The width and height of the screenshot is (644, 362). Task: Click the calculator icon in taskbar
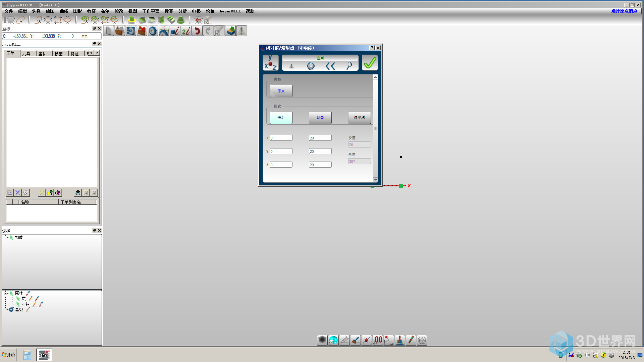(x=27, y=355)
